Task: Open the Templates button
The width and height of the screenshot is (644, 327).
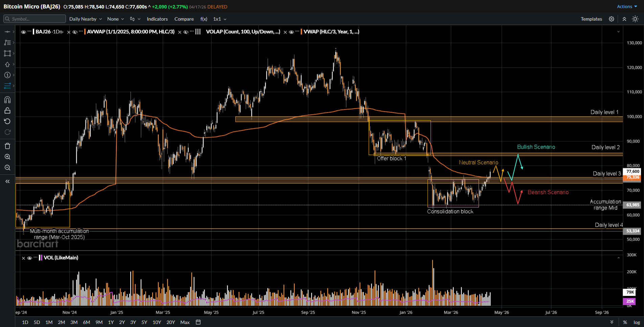Action: pyautogui.click(x=591, y=19)
